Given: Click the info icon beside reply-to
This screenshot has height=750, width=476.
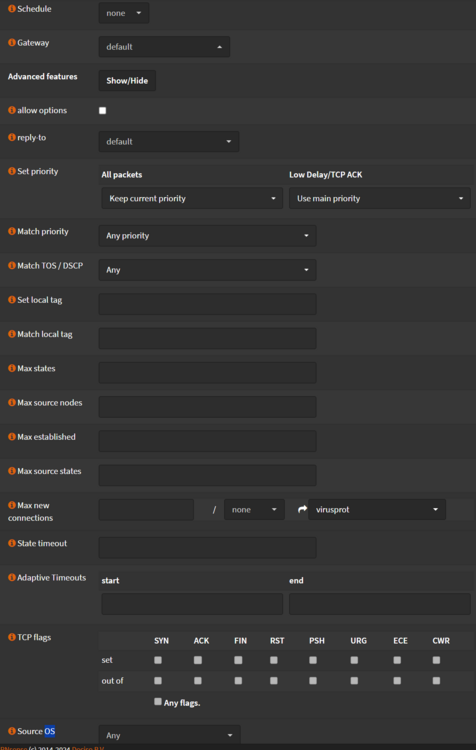Looking at the screenshot, I should pos(12,137).
